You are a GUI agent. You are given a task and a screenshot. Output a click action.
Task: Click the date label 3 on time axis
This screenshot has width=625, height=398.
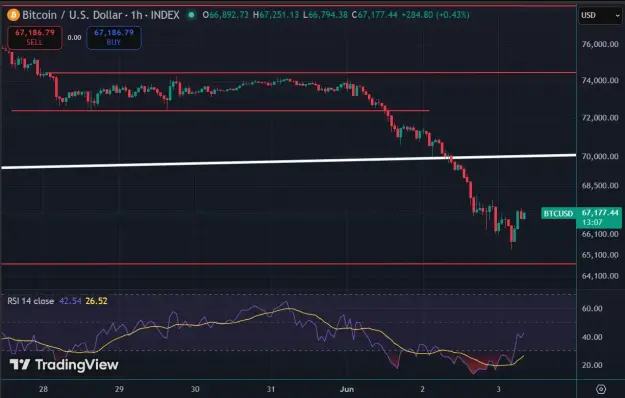(498, 389)
